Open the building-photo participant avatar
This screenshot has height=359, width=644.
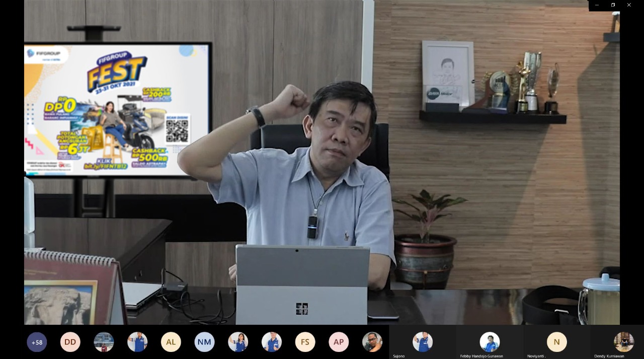click(104, 342)
